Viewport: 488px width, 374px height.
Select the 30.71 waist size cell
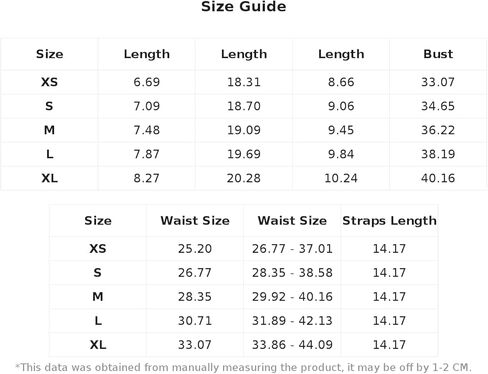(195, 321)
